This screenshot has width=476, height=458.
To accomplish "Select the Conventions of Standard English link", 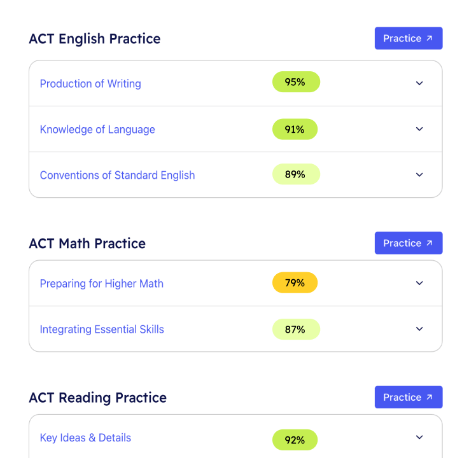I will tap(117, 176).
